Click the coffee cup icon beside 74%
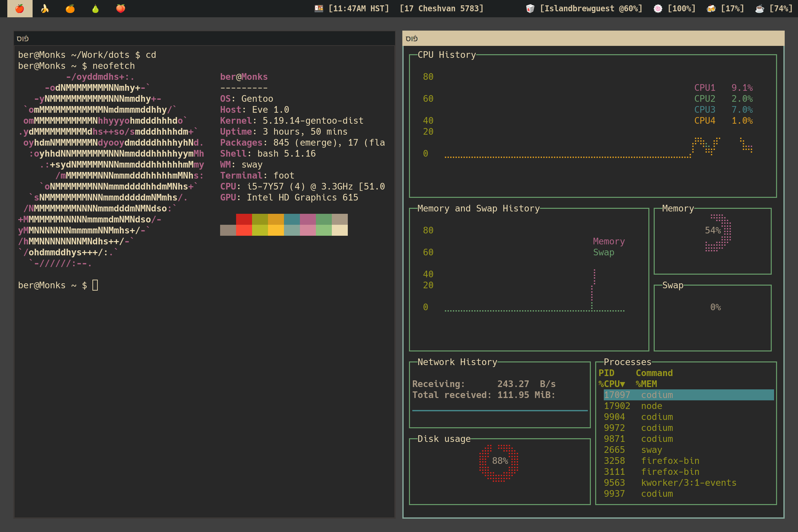The width and height of the screenshot is (798, 532). pyautogui.click(x=760, y=9)
